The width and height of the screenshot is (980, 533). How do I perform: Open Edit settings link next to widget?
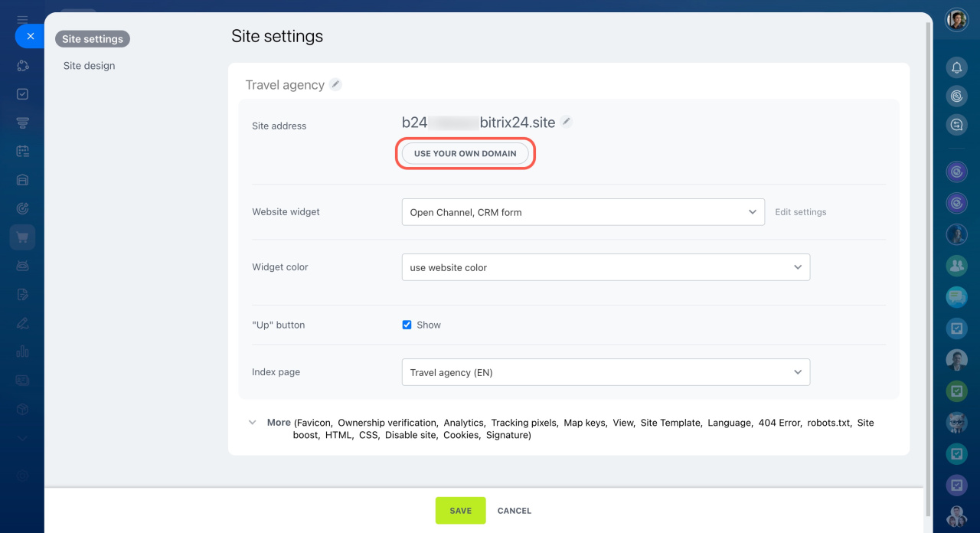click(x=801, y=212)
